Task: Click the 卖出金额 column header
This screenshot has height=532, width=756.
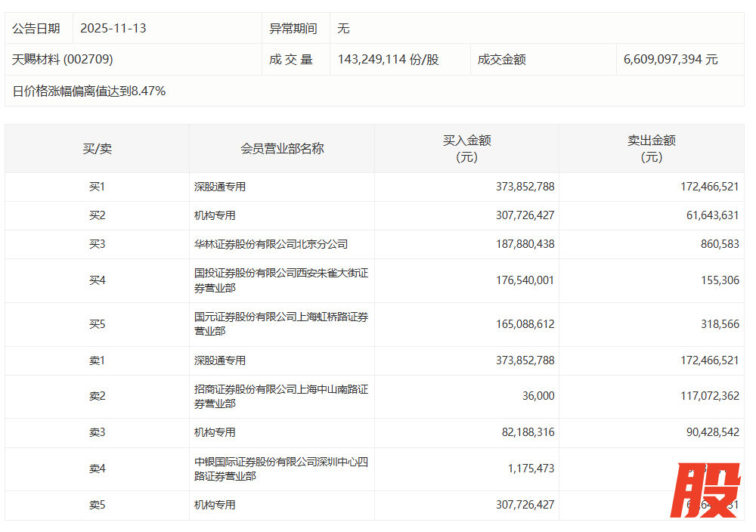Action: coord(651,149)
